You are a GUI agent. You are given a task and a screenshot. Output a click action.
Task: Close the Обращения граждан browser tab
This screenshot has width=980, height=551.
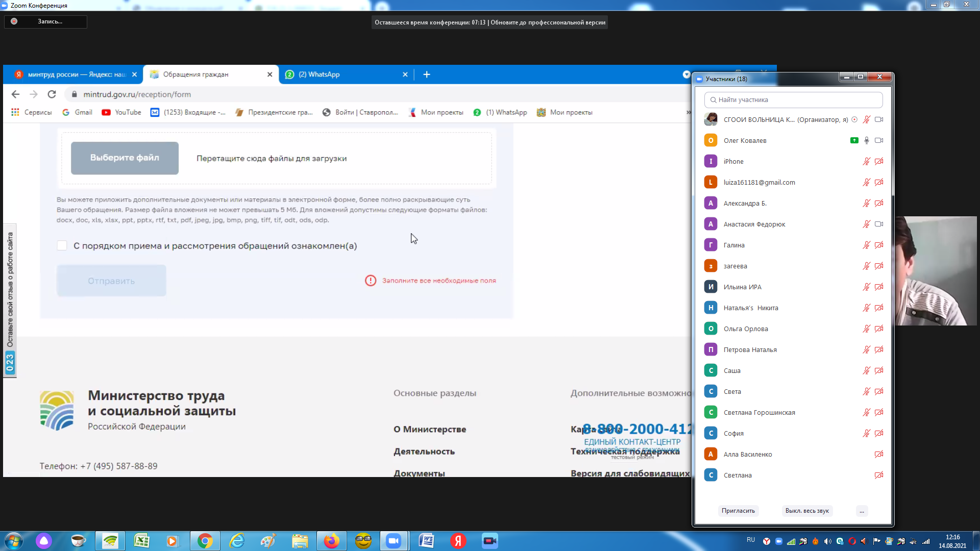coord(269,74)
